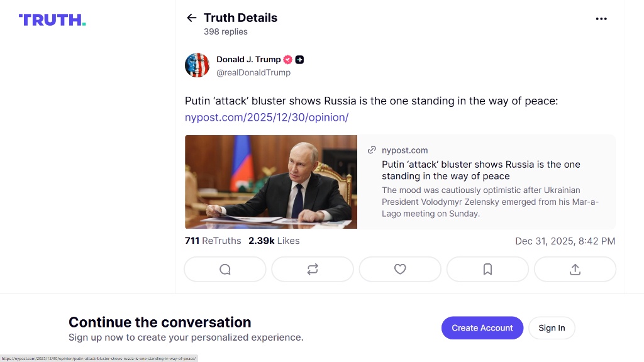
Task: Click the reply comment bubble icon
Action: pos(225,269)
